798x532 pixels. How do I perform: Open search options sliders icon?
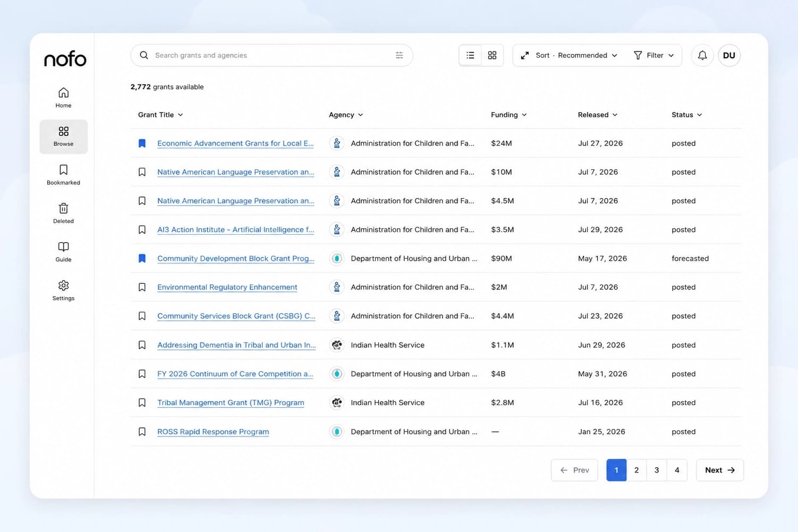click(400, 55)
